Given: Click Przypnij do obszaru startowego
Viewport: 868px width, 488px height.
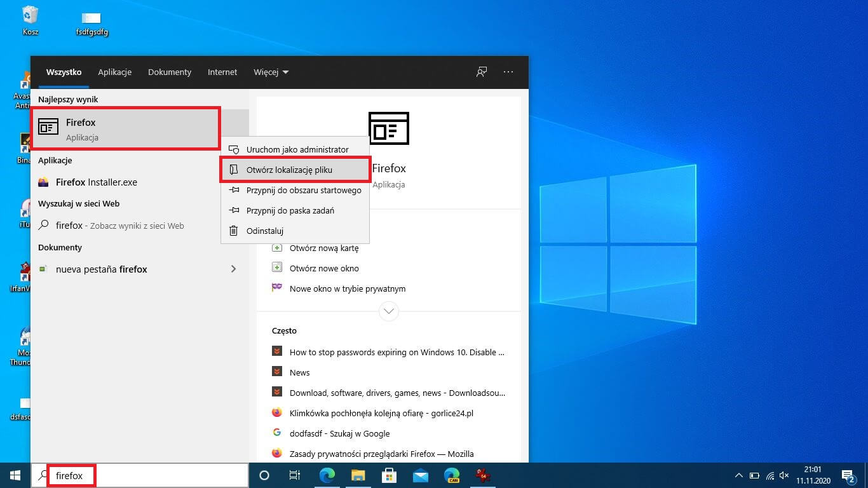Looking at the screenshot, I should pos(295,190).
